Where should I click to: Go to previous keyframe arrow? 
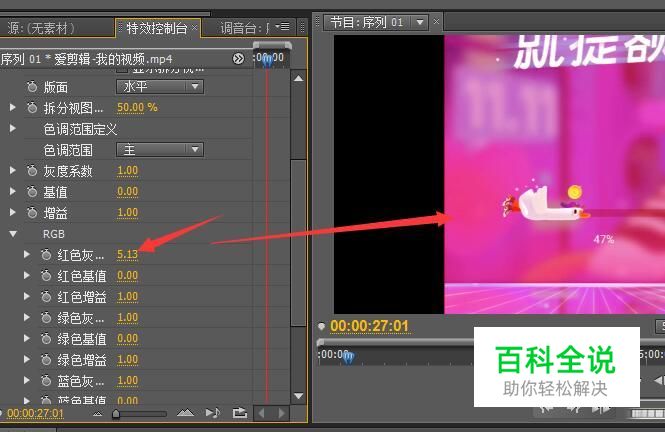tap(261, 413)
